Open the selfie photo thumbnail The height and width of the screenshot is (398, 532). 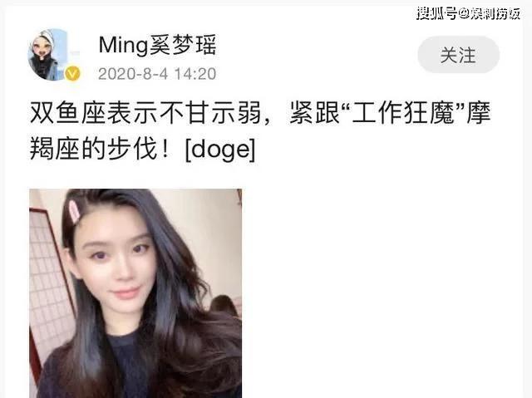pyautogui.click(x=135, y=293)
